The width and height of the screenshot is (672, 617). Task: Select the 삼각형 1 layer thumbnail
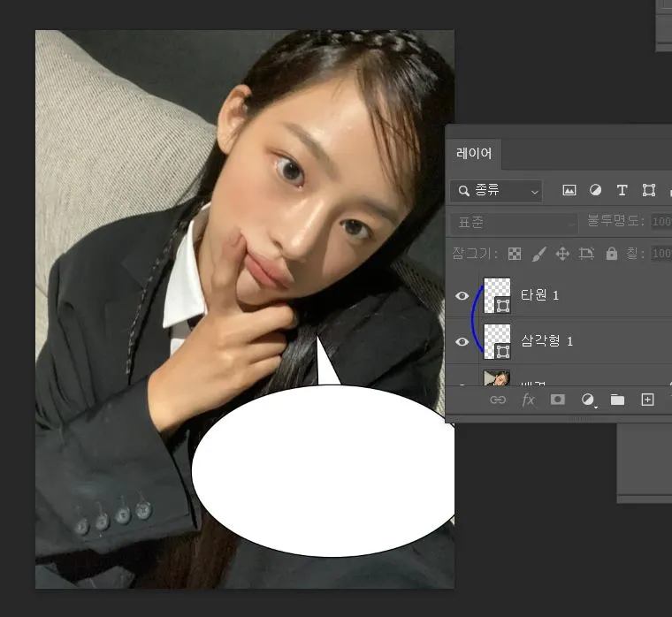tap(497, 341)
